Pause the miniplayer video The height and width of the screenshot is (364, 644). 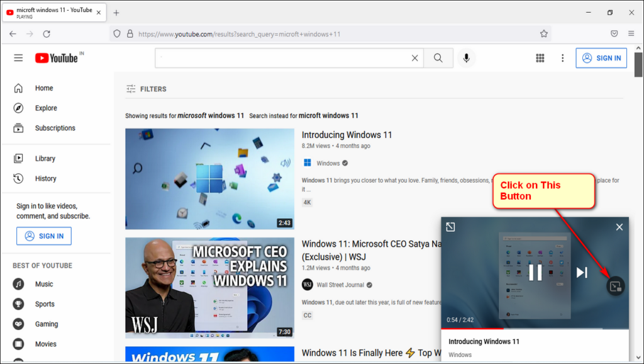[535, 272]
